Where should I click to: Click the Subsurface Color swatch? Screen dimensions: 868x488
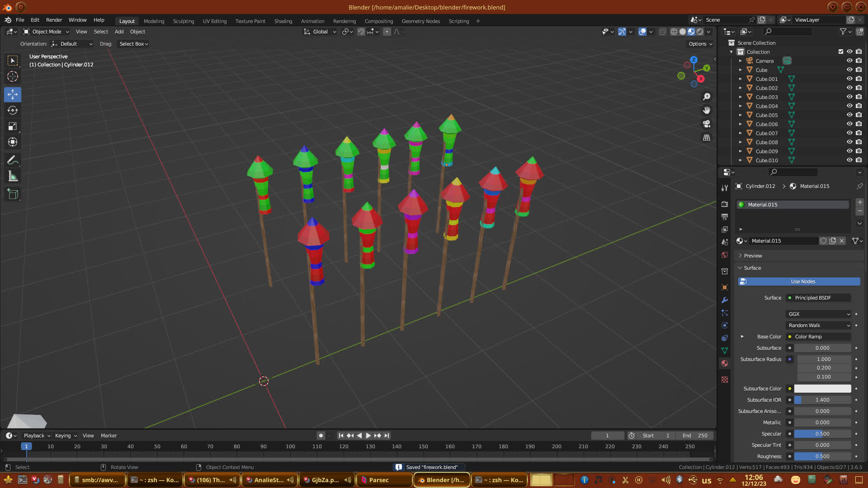pos(822,389)
